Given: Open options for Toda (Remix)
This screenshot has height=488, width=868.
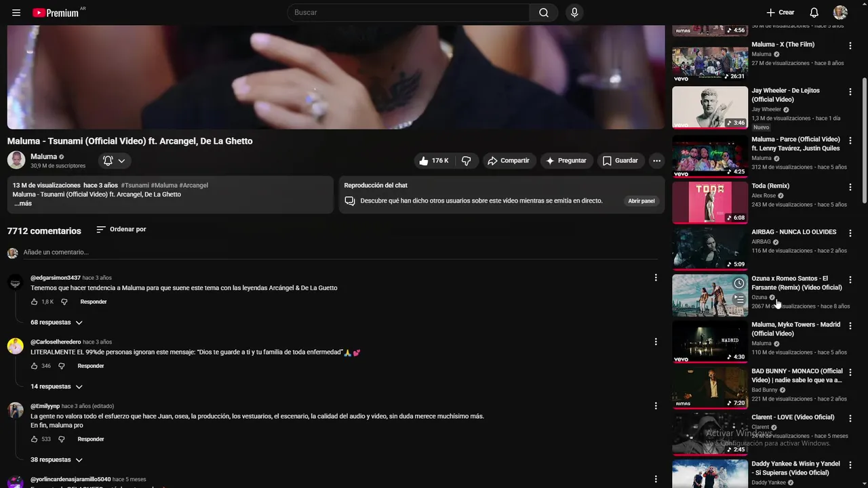Looking at the screenshot, I should (x=850, y=186).
